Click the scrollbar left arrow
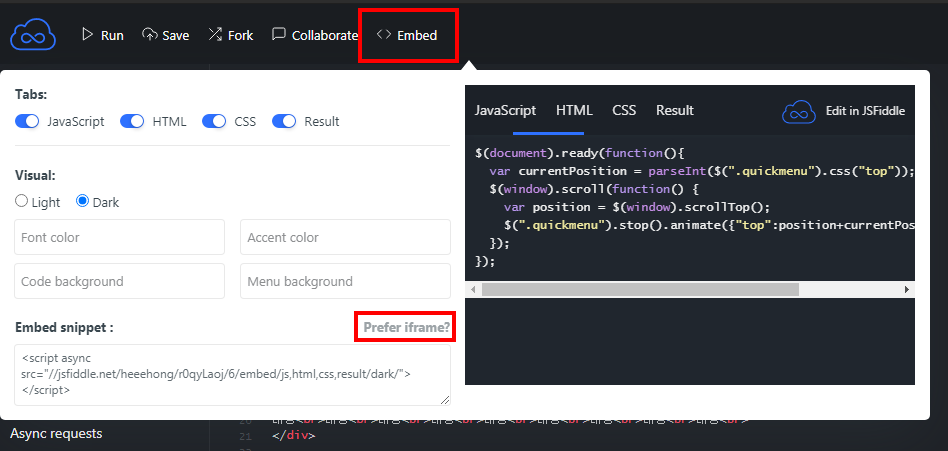The width and height of the screenshot is (948, 451). tap(473, 290)
